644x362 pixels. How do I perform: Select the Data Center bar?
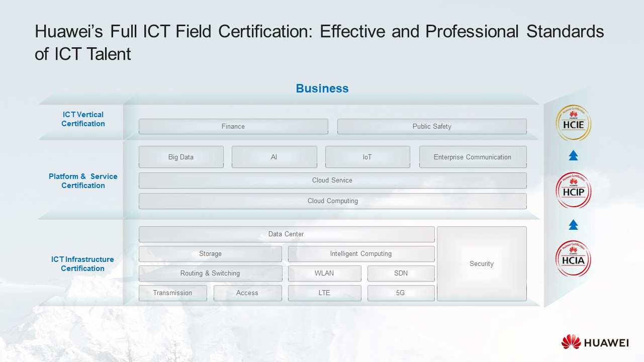(287, 234)
